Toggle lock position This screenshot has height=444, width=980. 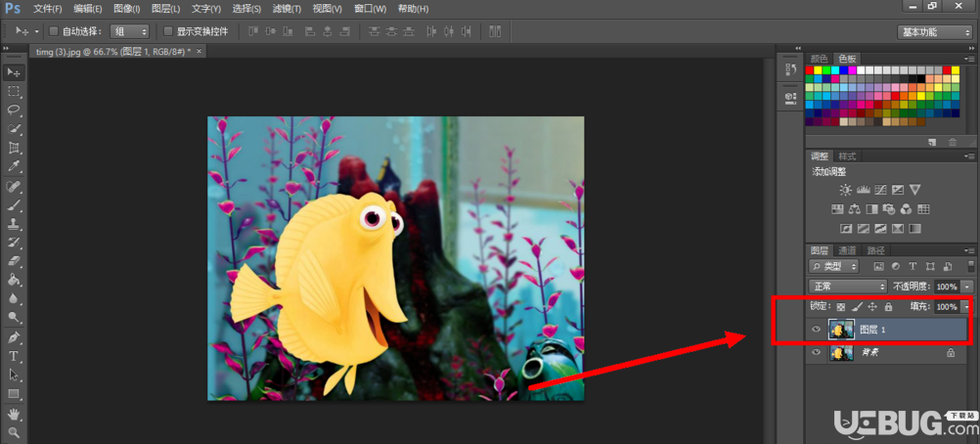pyautogui.click(x=872, y=307)
